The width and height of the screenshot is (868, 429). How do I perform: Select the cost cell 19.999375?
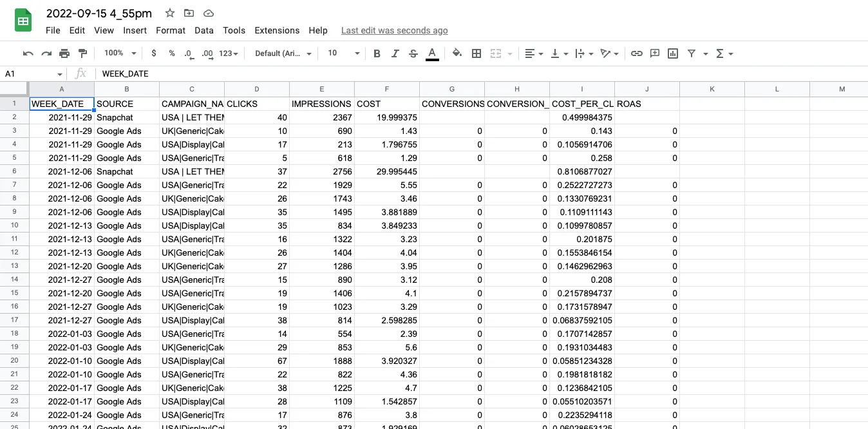click(x=387, y=117)
